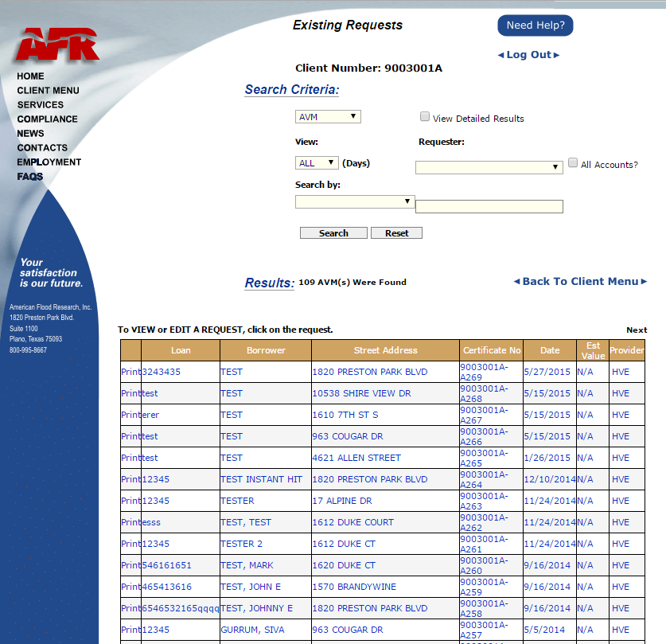Enable the View Detailed Results checkbox
This screenshot has height=644, width=666.
[424, 116]
